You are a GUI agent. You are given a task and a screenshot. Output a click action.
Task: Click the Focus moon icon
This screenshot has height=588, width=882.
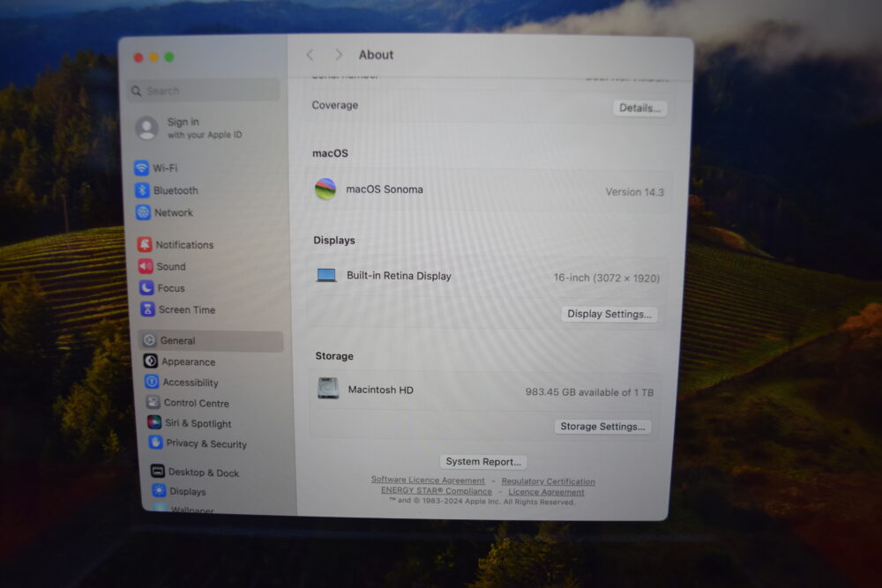pyautogui.click(x=146, y=287)
